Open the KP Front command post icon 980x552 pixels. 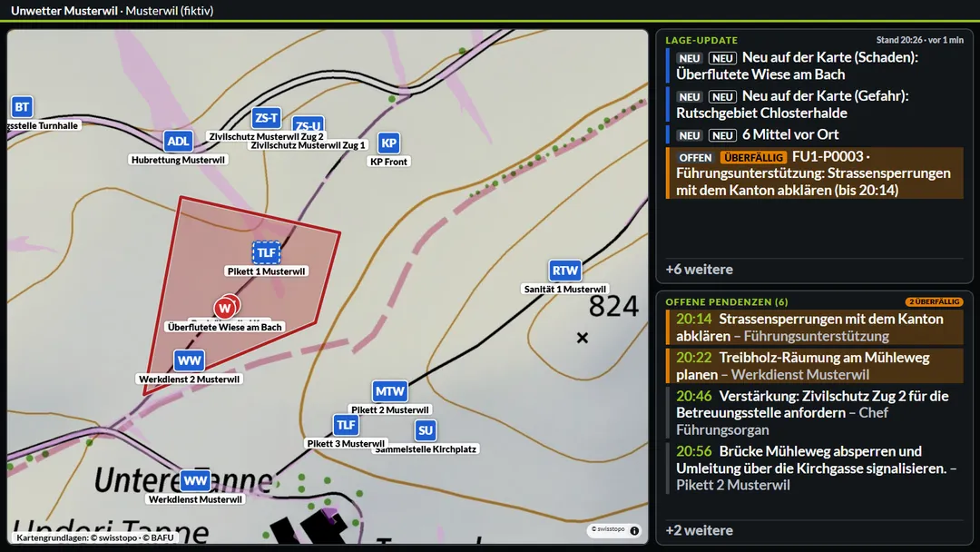pyautogui.click(x=388, y=143)
